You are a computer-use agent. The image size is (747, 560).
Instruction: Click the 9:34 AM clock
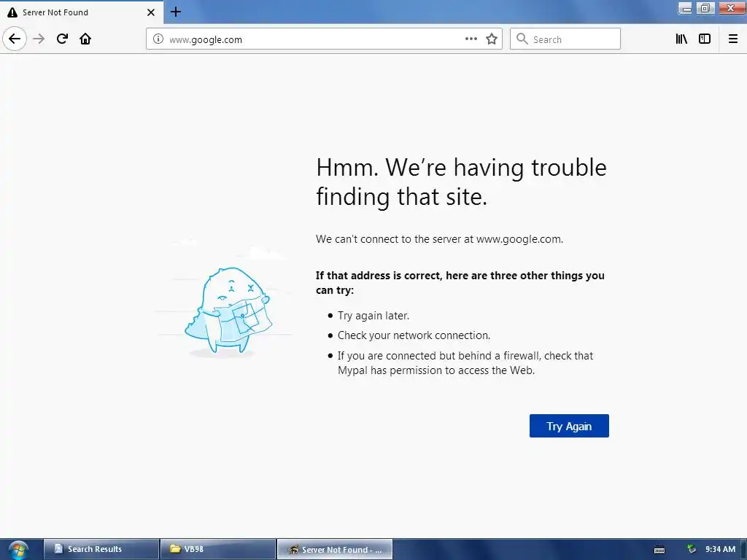click(720, 549)
